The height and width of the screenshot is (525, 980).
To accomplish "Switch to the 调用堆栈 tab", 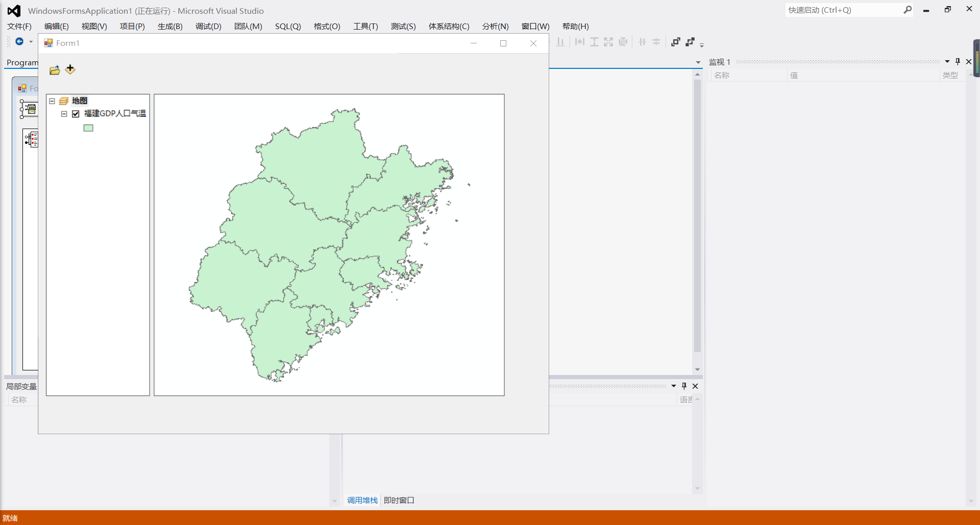I will tap(362, 500).
